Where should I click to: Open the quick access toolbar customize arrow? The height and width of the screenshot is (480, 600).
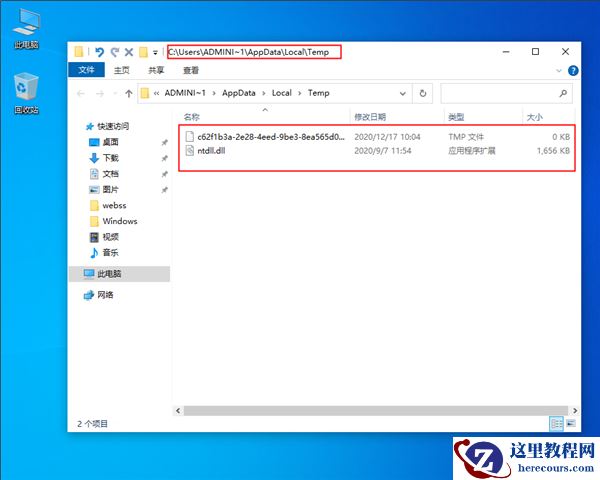155,52
